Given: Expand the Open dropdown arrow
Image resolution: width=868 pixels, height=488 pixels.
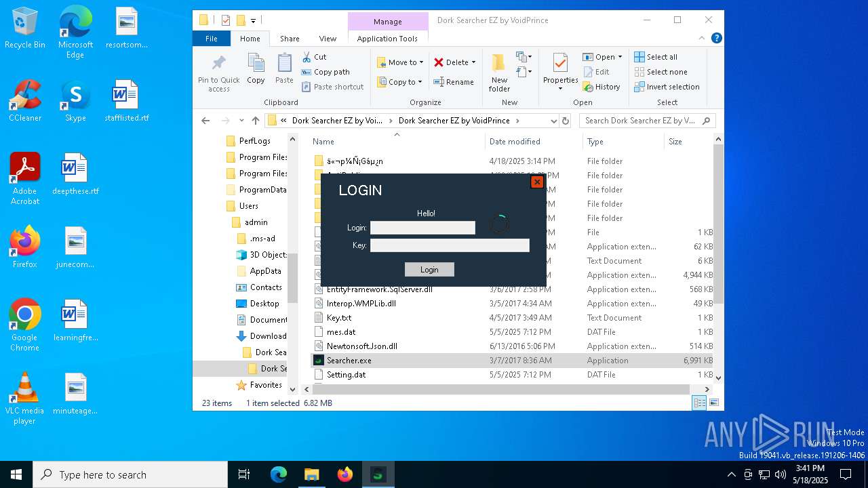Looking at the screenshot, I should pos(620,57).
